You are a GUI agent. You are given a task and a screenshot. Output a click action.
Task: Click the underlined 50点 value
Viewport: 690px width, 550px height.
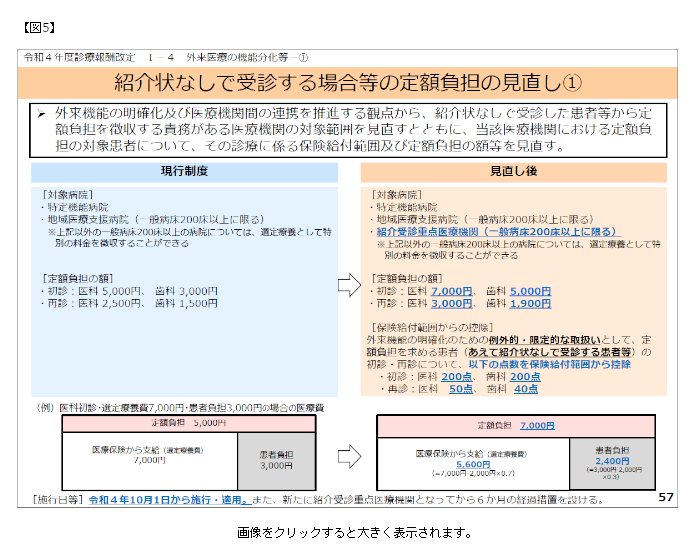coord(461,389)
